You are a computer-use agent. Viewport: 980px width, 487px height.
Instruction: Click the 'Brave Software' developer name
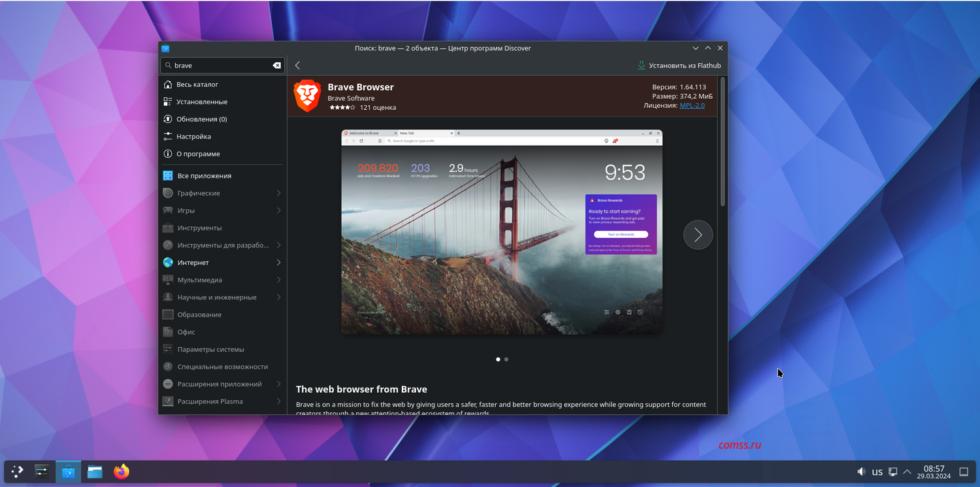point(351,98)
